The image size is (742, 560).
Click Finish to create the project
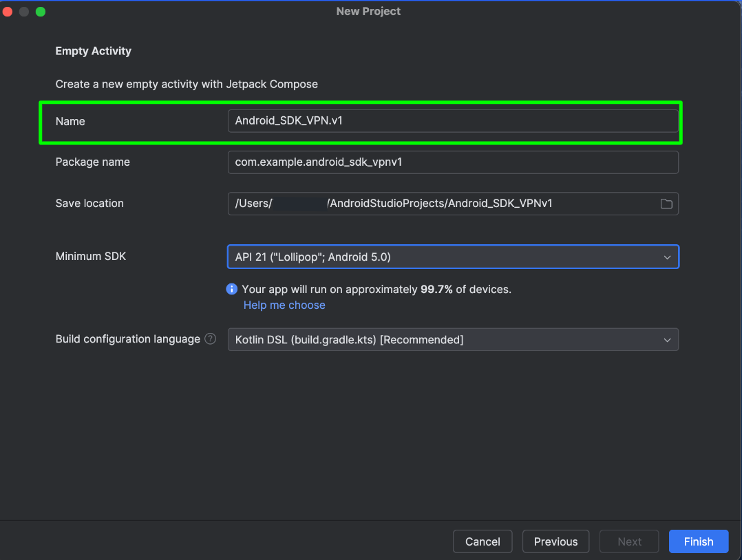tap(698, 541)
